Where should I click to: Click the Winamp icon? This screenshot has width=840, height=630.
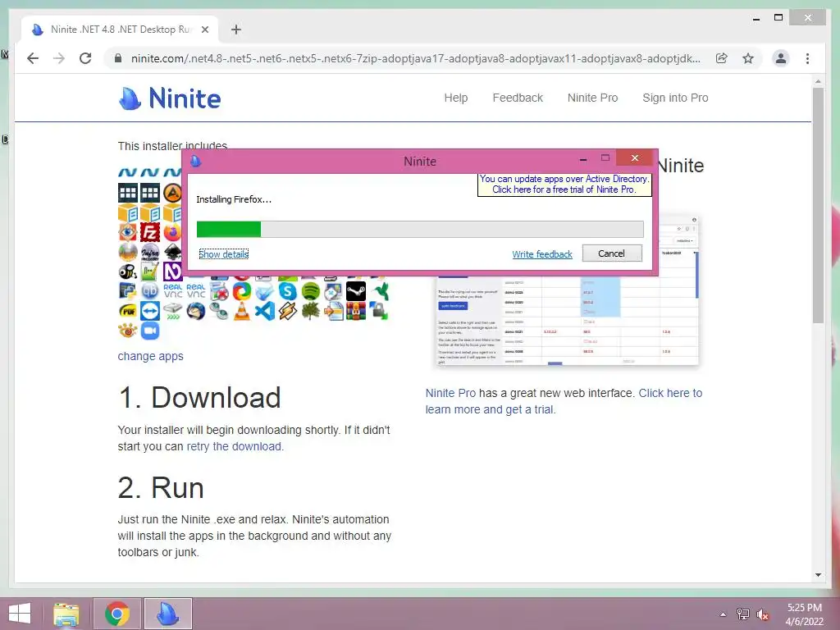tap(287, 311)
